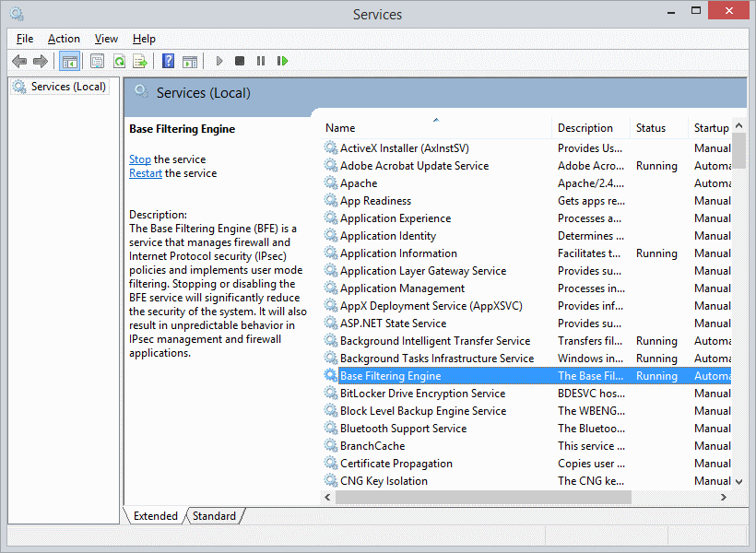This screenshot has height=553, width=756.
Task: Open the Help toolbar icon
Action: tap(169, 61)
